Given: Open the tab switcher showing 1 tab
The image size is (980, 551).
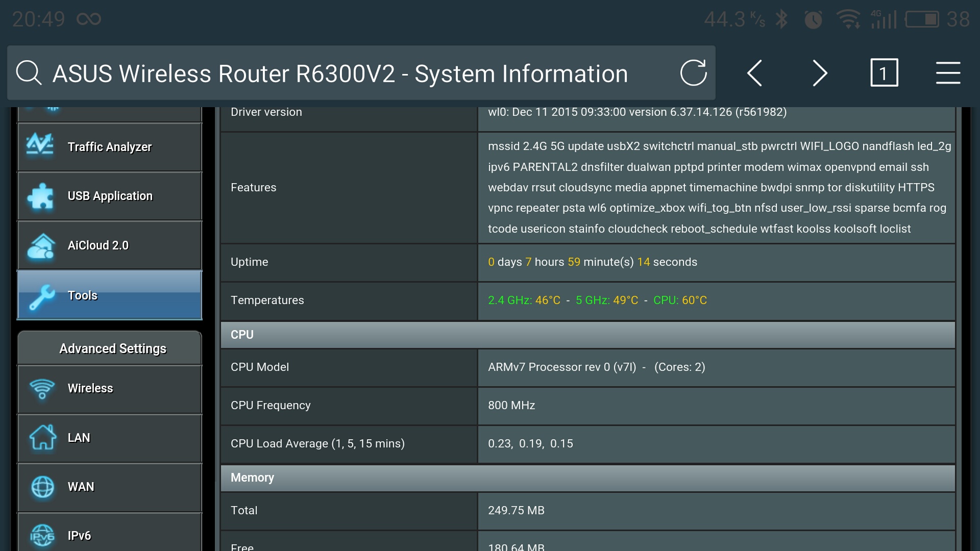Looking at the screenshot, I should pyautogui.click(x=884, y=73).
